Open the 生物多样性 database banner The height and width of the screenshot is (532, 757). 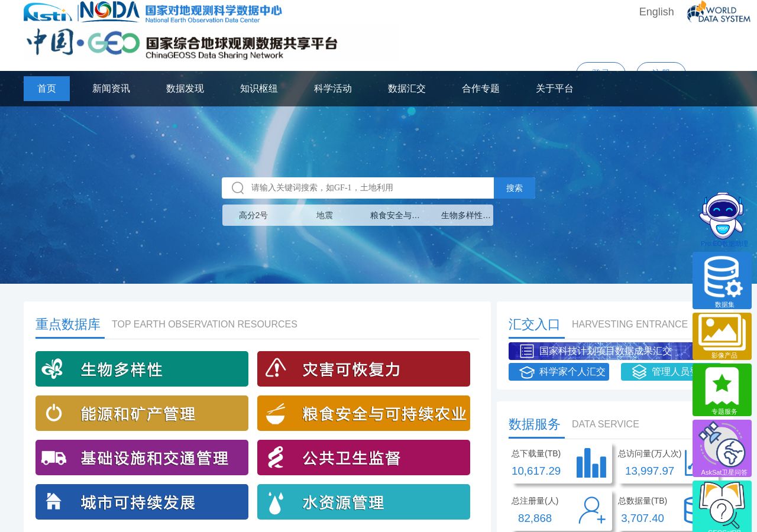coord(142,369)
